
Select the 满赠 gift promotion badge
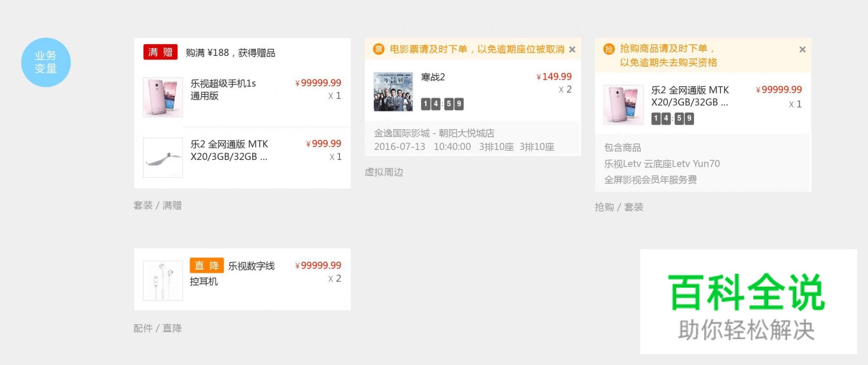[x=160, y=52]
